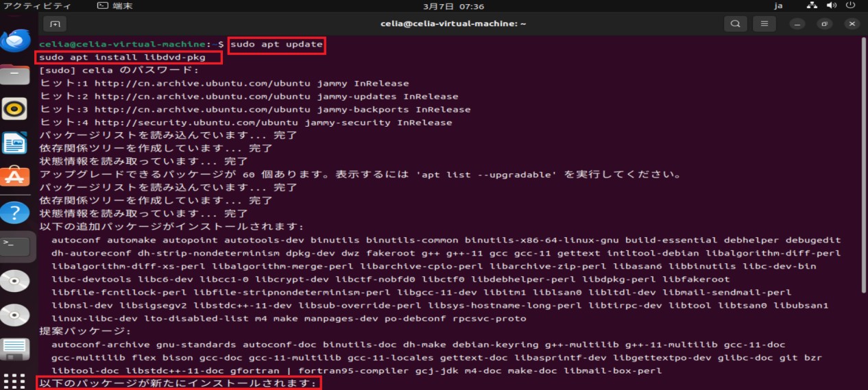Click the 以下の追加パッケージがインストールされます: line
The image size is (868, 390).
[171, 226]
